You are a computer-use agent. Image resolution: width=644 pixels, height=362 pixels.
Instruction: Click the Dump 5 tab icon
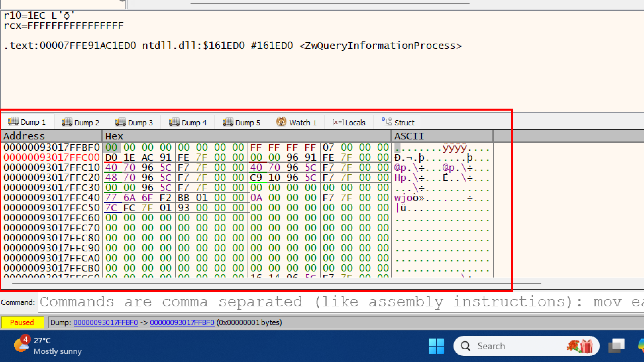(x=228, y=122)
